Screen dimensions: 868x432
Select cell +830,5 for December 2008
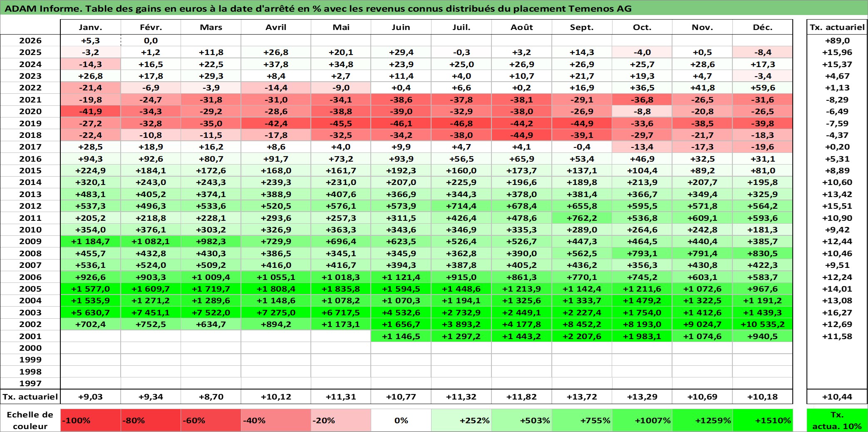click(x=762, y=253)
